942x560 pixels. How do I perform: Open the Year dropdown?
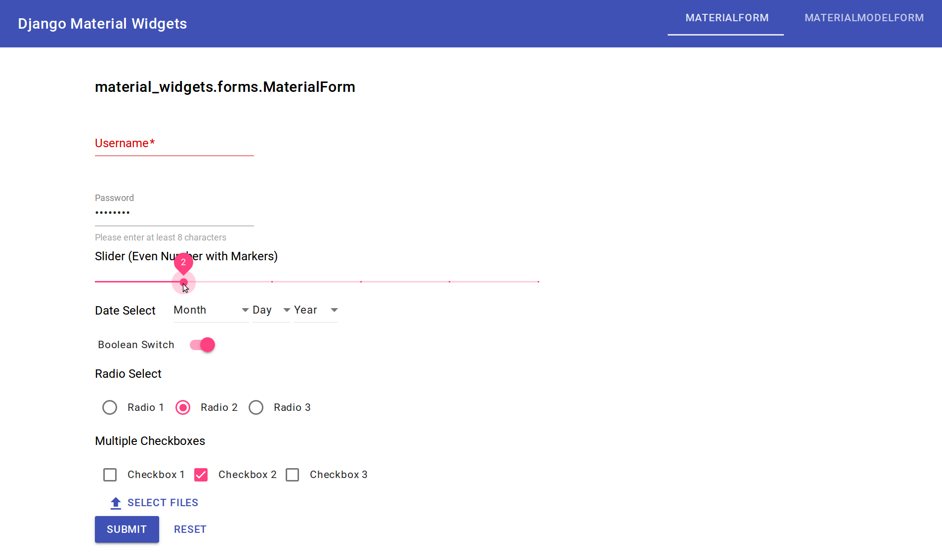click(316, 310)
